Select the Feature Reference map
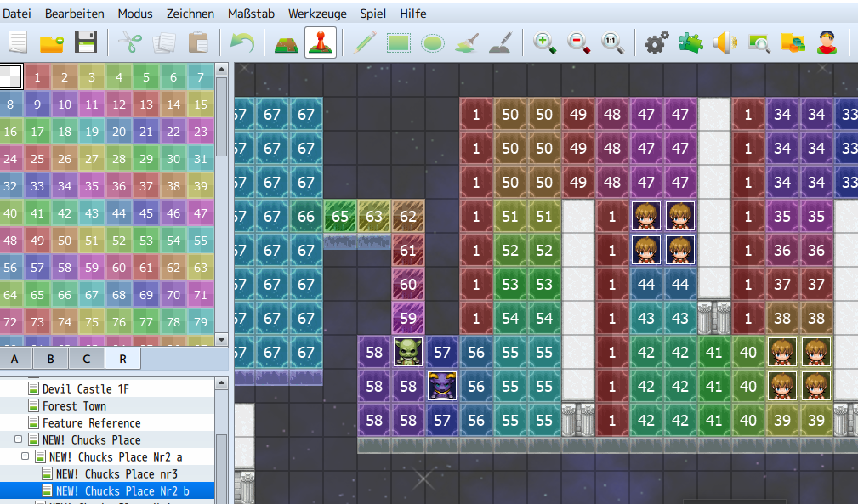 (x=91, y=423)
